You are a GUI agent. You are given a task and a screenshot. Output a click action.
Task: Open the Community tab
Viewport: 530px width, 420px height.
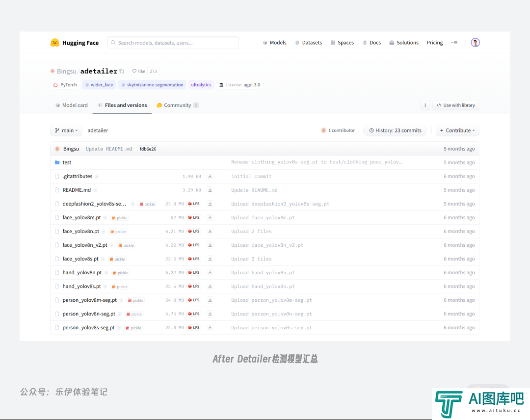point(178,105)
